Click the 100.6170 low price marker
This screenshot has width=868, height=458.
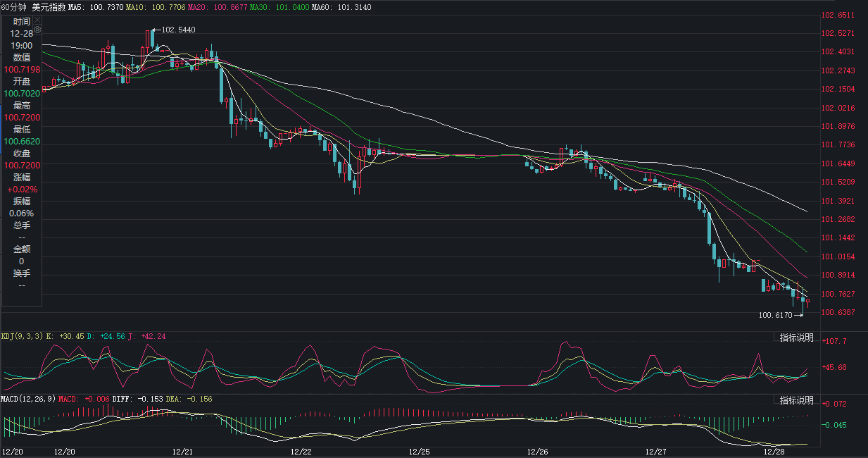click(x=775, y=316)
